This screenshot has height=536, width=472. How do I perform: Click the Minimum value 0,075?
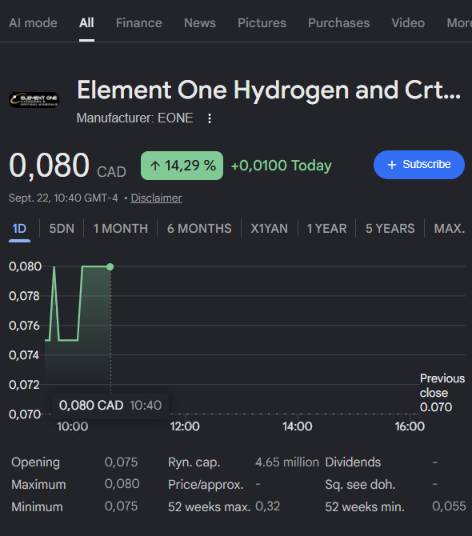[121, 506]
